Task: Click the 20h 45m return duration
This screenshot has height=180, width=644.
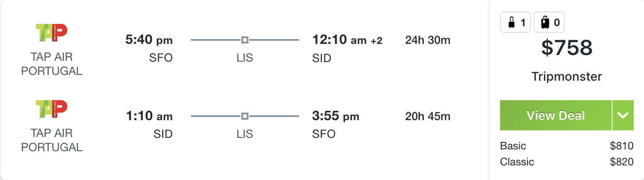Action: tap(427, 117)
